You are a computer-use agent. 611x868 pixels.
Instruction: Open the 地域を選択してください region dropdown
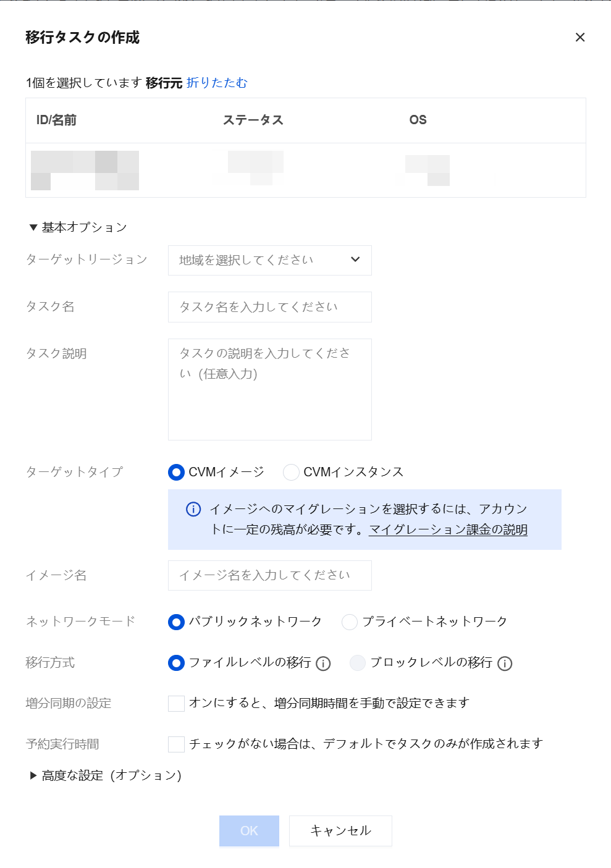coord(270,260)
